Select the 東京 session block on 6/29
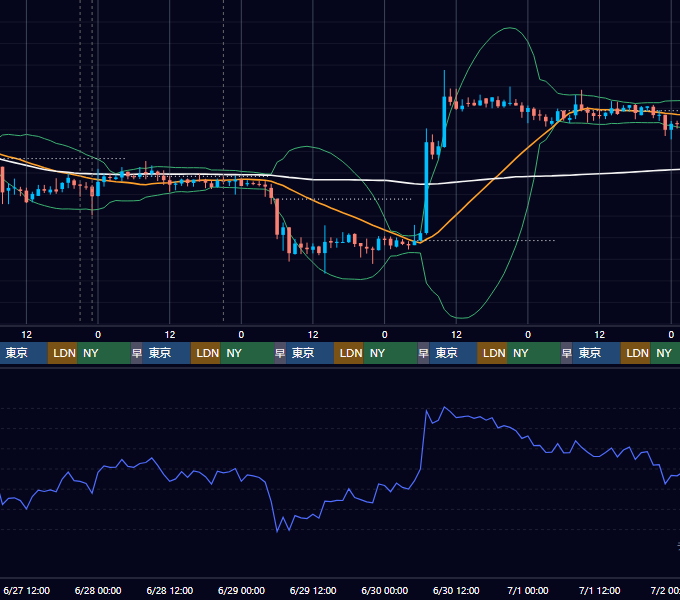680x600 pixels. click(310, 353)
